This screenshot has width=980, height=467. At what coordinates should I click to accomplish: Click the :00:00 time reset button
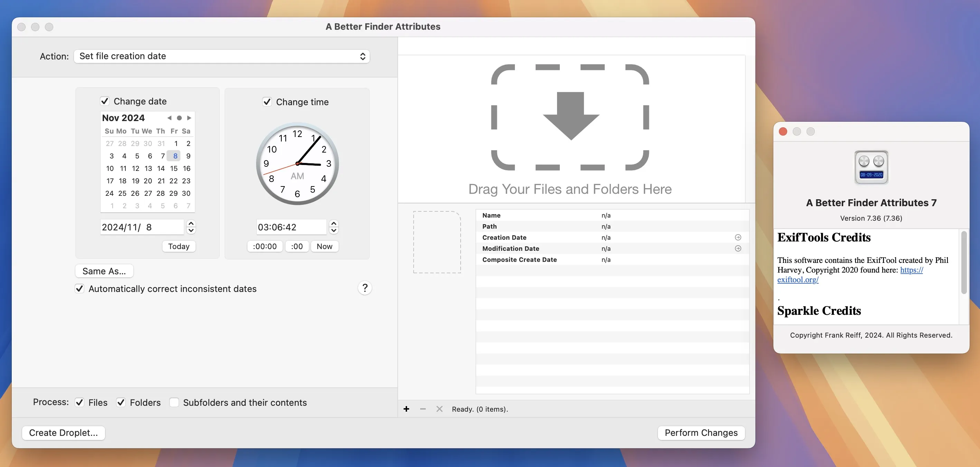[265, 246]
